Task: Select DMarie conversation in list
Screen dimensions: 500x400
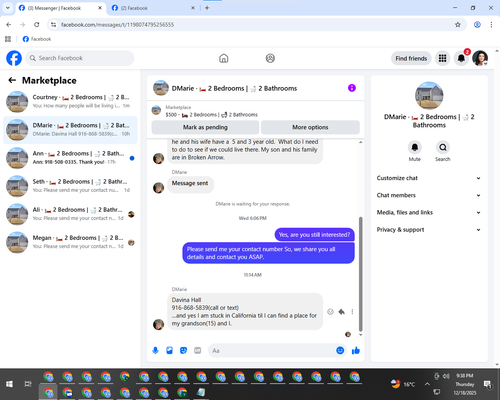Action: coord(70,130)
